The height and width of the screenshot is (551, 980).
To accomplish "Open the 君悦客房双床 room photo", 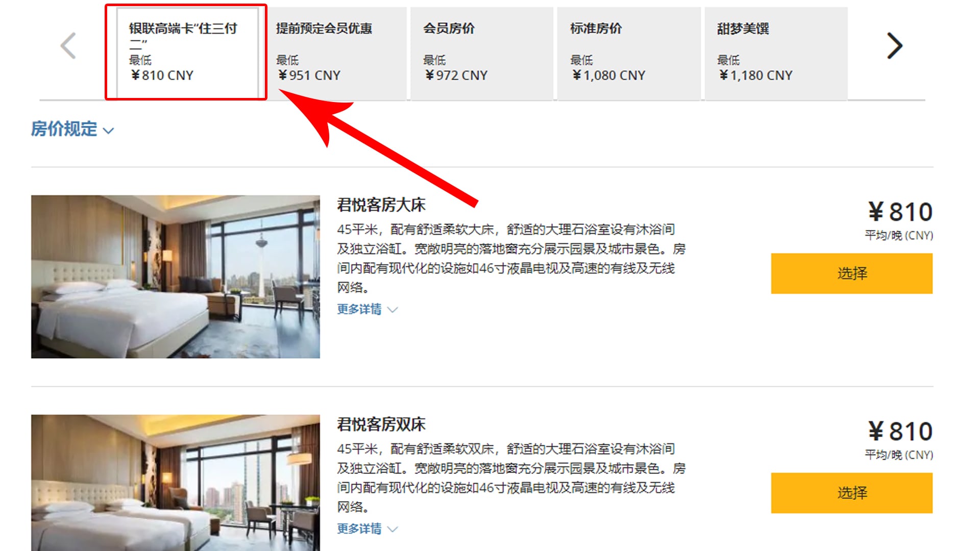I will 176,483.
